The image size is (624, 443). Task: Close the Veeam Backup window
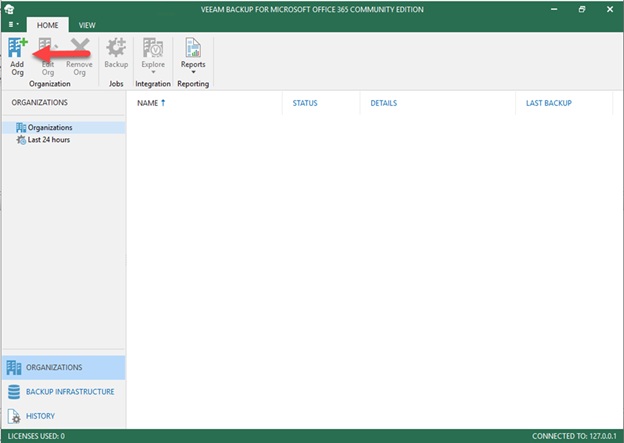[610, 9]
